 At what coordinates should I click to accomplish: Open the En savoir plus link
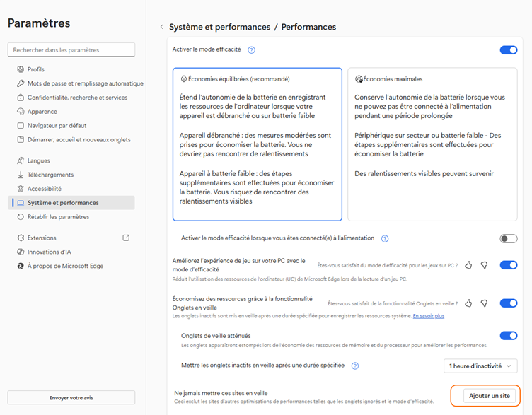(x=429, y=316)
